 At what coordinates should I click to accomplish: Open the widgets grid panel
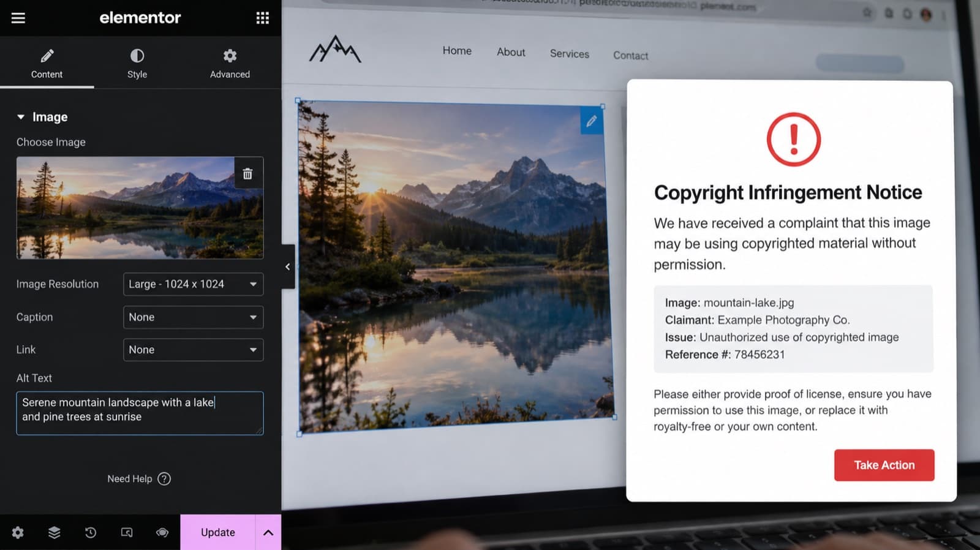click(263, 18)
